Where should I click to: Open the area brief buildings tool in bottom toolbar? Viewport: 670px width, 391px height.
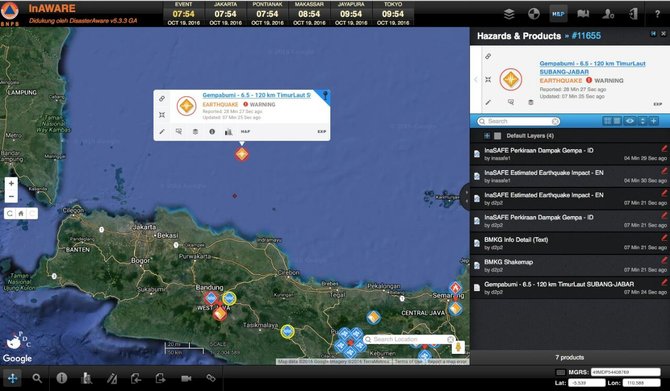(x=86, y=378)
